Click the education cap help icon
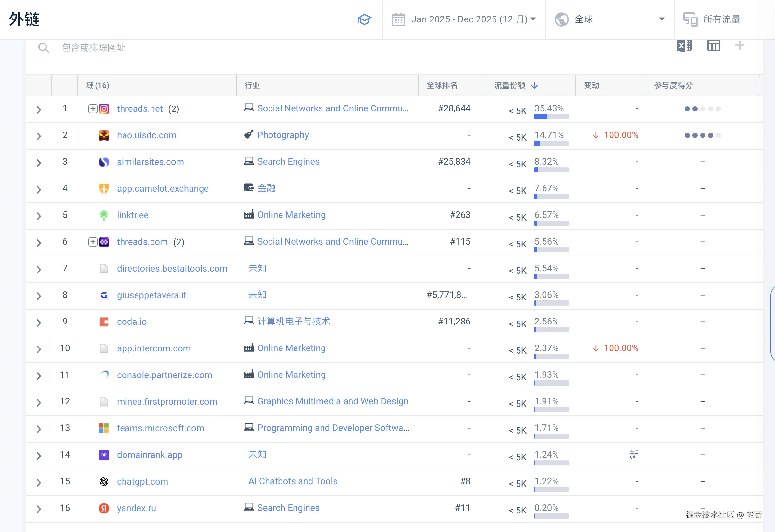Screen dimensions: 775x532 coord(364,19)
